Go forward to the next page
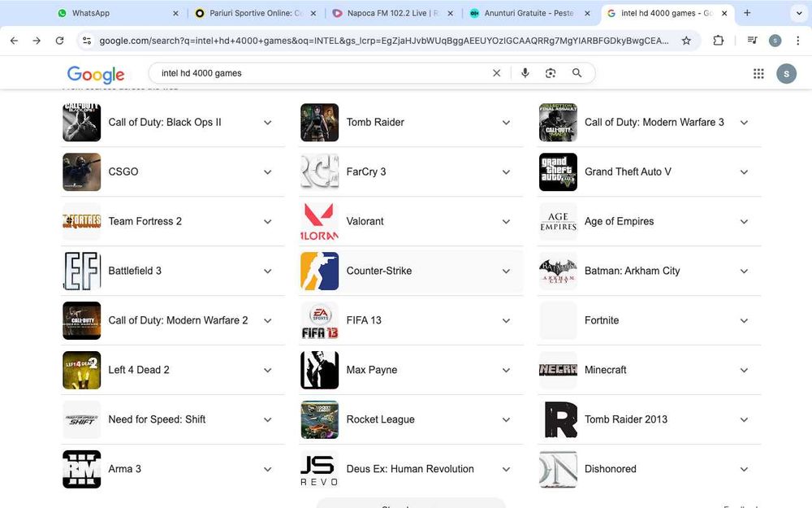This screenshot has height=508, width=812. pos(37,41)
